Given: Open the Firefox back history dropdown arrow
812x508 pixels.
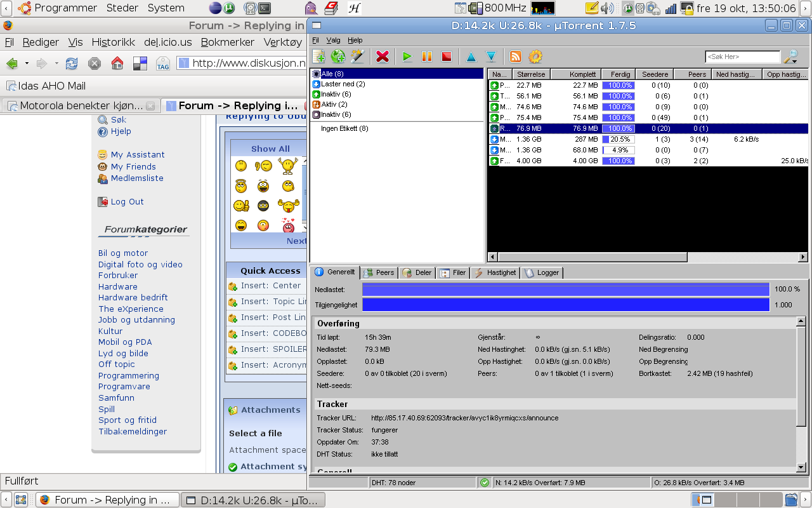Looking at the screenshot, I should [x=27, y=63].
